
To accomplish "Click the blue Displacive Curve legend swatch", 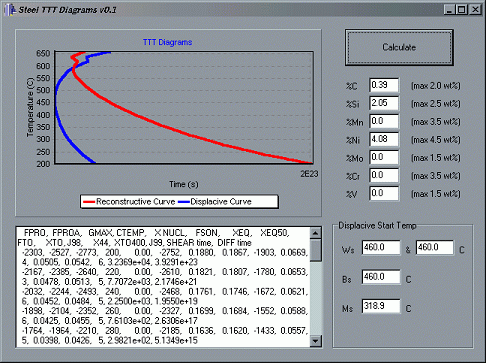I will click(x=184, y=202).
